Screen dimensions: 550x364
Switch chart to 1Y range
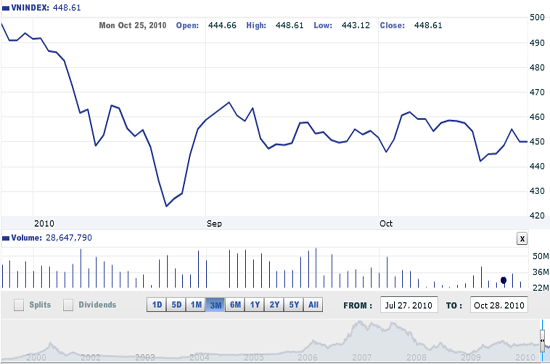(255, 305)
